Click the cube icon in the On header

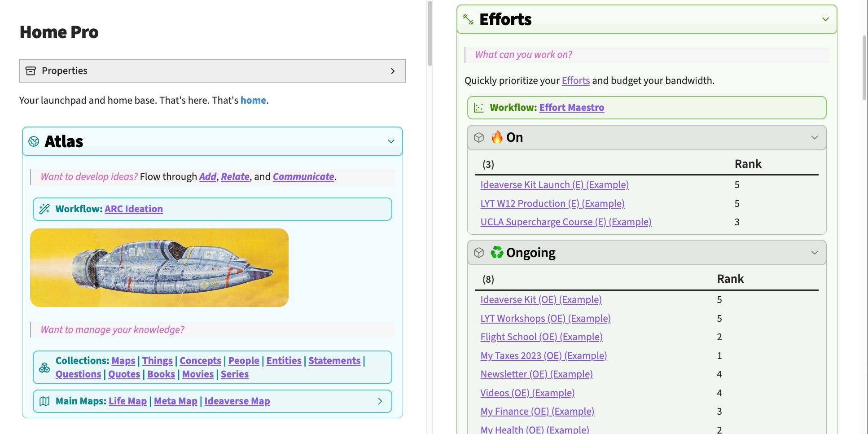[479, 137]
